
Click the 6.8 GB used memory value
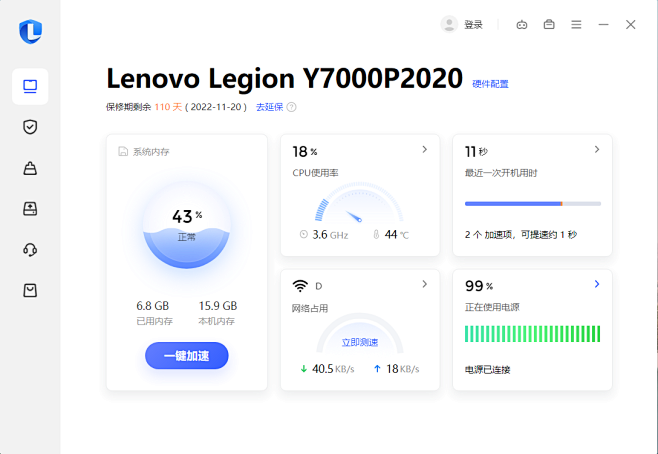pos(153,306)
